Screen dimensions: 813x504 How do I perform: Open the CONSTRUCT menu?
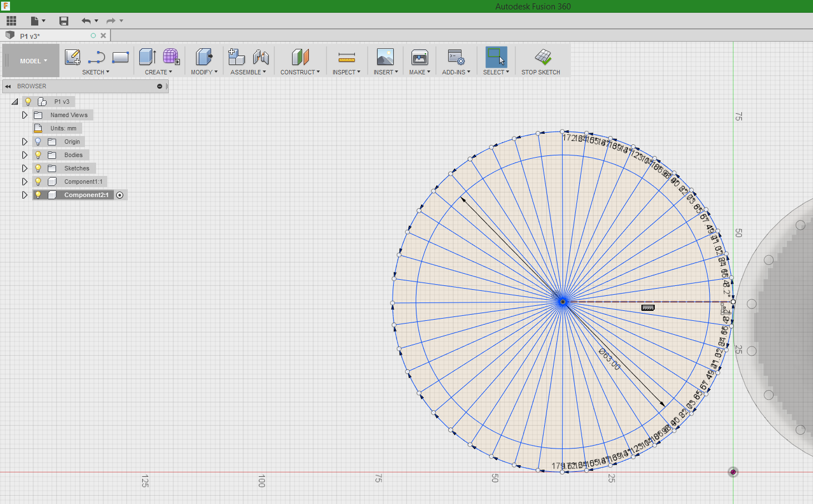click(300, 72)
